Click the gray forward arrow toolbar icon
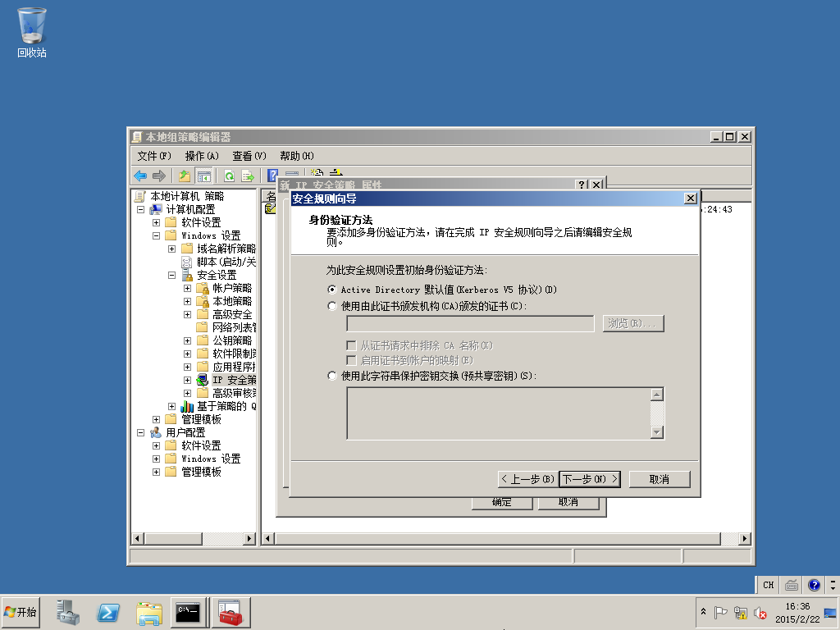This screenshot has height=630, width=840. pos(158,176)
